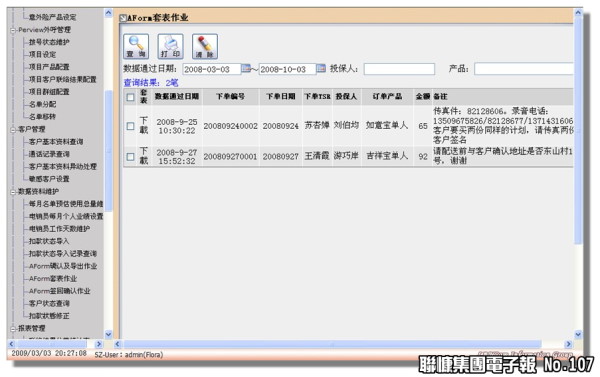Click the start date field 2008-03-03
The width and height of the screenshot is (600, 377).
(x=212, y=69)
